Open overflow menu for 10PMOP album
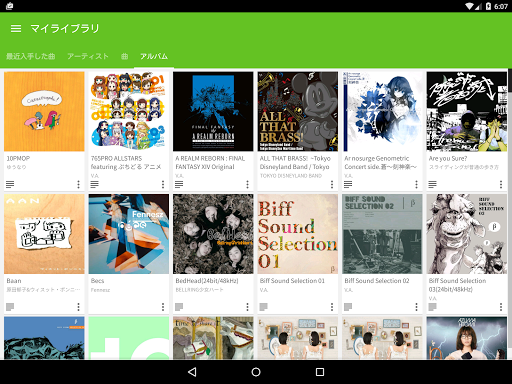This screenshot has height=384, width=512. point(78,184)
